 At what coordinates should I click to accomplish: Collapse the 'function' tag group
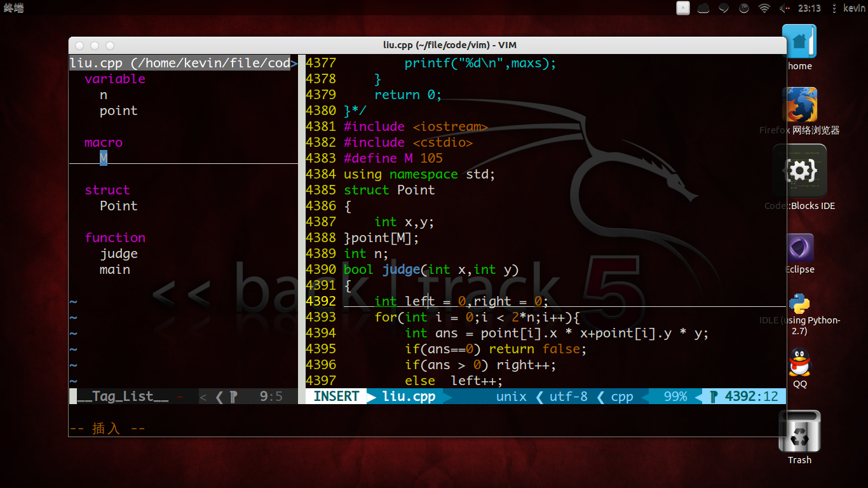(x=115, y=238)
